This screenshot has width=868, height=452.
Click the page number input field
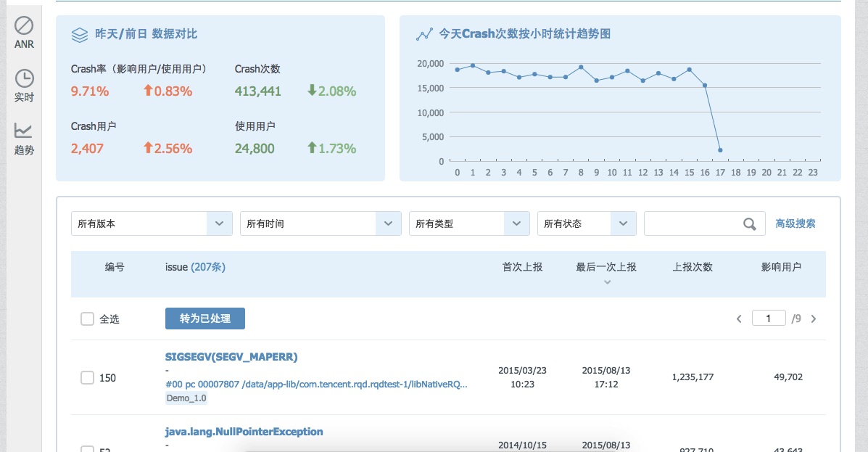(769, 318)
